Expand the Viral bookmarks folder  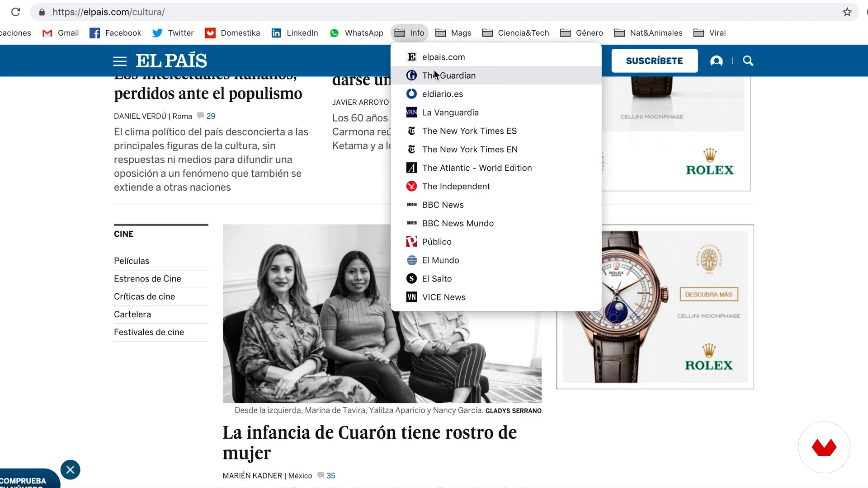pos(710,33)
